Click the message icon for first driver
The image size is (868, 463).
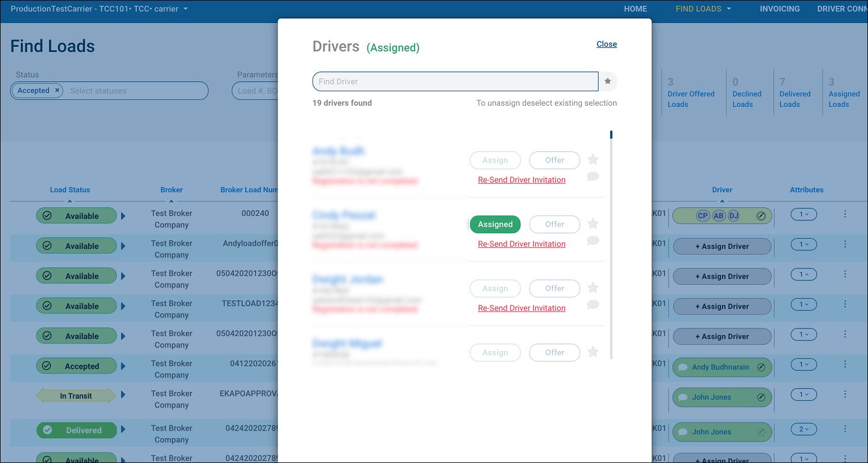point(593,177)
